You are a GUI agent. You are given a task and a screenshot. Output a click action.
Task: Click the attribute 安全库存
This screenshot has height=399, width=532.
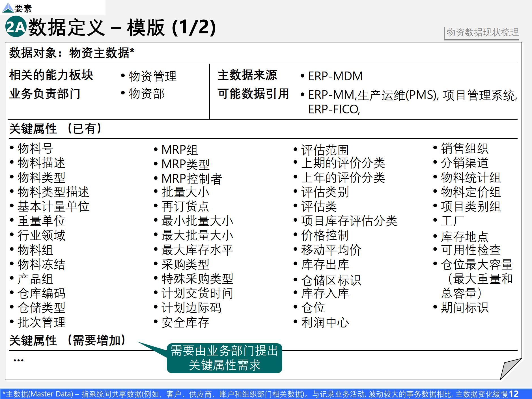click(x=185, y=322)
